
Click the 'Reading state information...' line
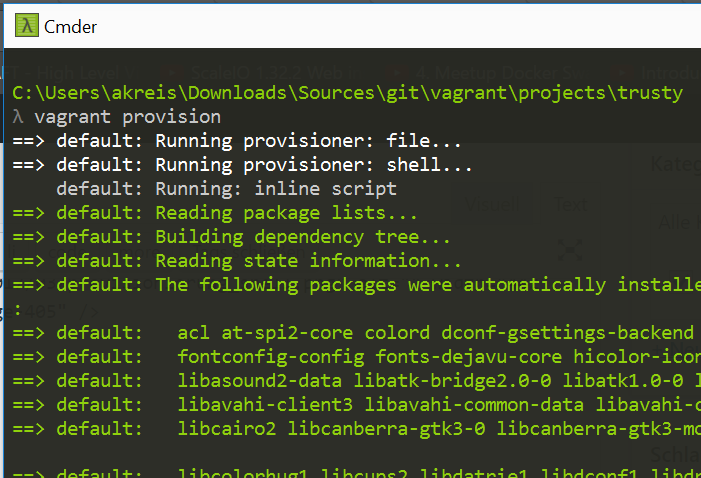tap(308, 261)
